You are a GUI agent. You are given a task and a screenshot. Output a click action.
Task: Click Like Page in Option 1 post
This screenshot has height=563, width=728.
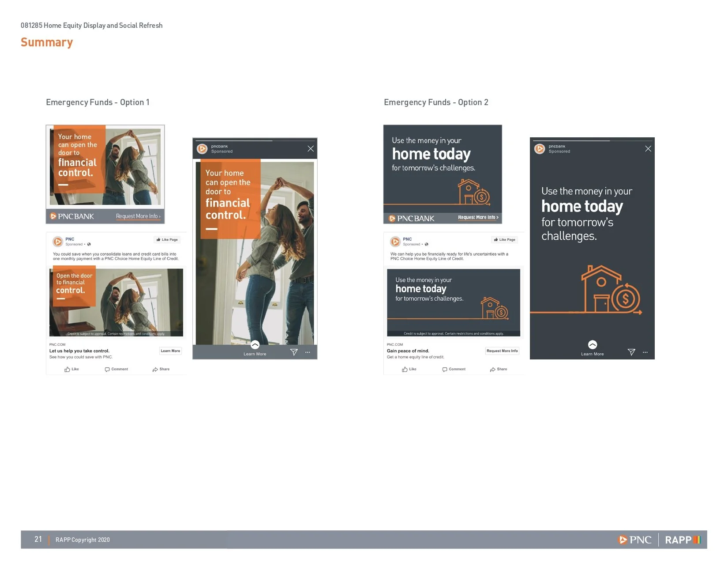point(167,240)
